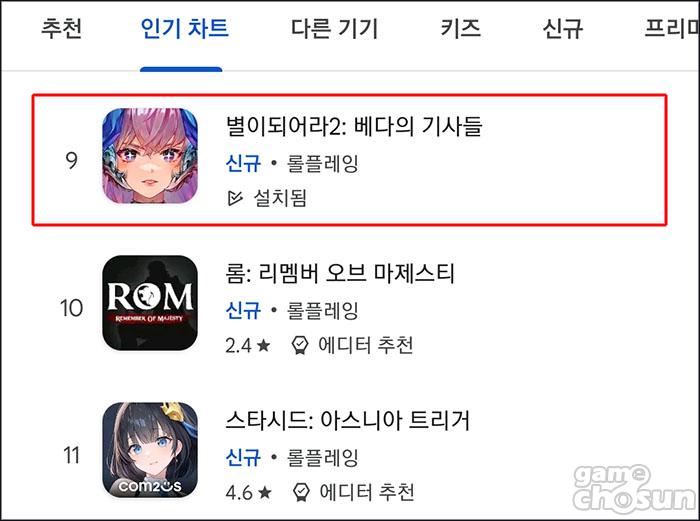This screenshot has height=521, width=700.
Task: Open the Com2uS Starseed app icon
Action: pos(150,450)
